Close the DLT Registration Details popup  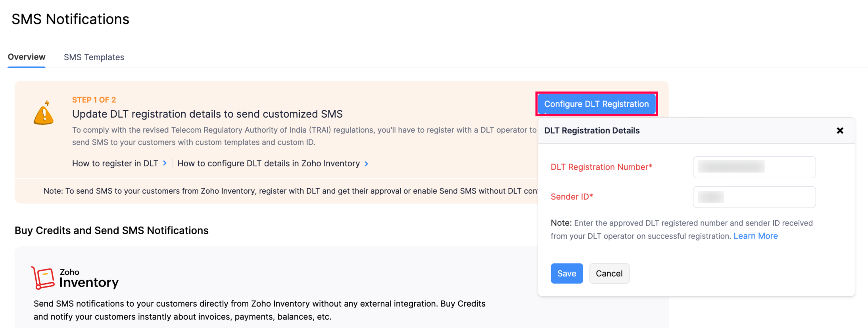840,131
